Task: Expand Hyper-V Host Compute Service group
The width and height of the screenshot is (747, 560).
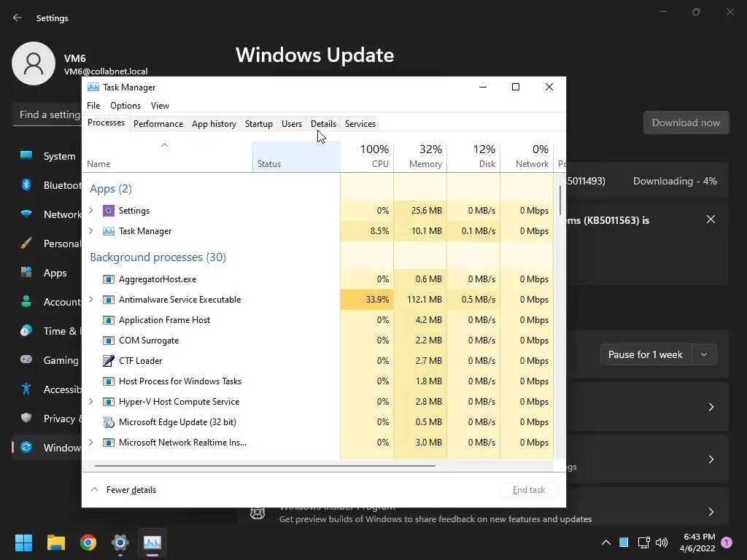Action: click(91, 402)
